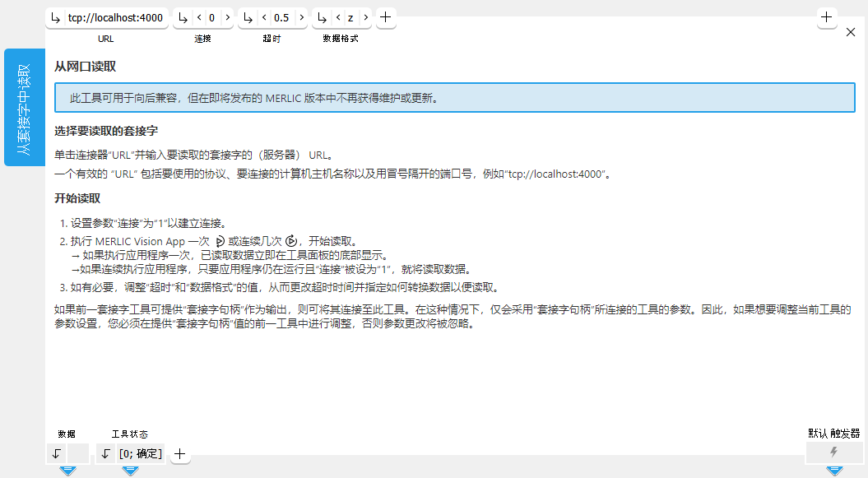
Task: Click the 数据 result connector arrow icon
Action: click(x=56, y=453)
